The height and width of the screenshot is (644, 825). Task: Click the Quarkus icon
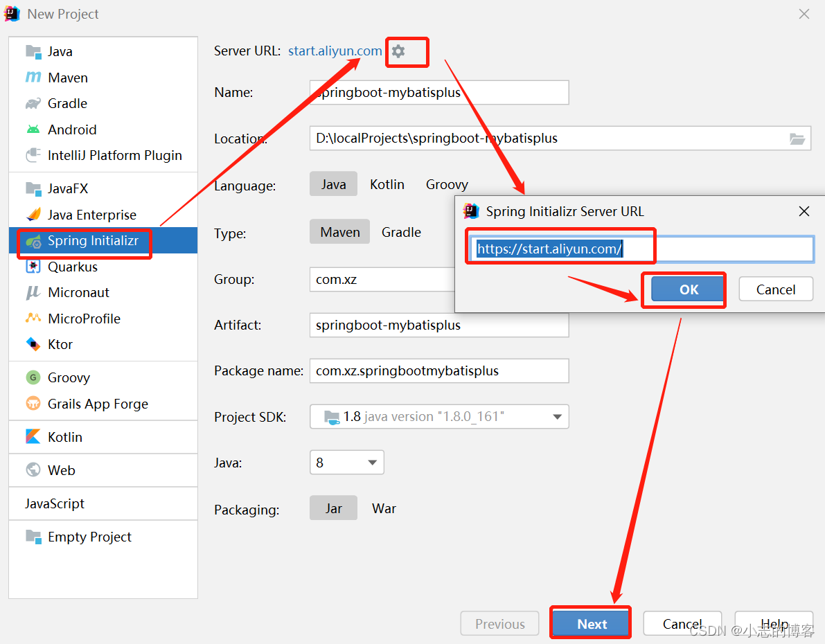pos(34,266)
